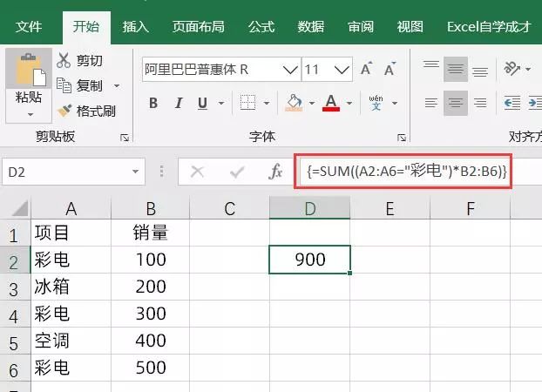Click cell A1 containing 项目
This screenshot has height=392, width=542.
(71, 233)
